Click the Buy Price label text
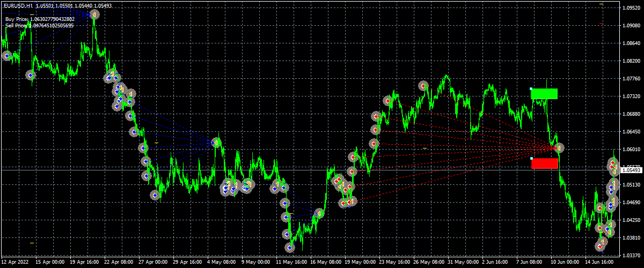Screen dimensions: 644x268 pyautogui.click(x=40, y=19)
